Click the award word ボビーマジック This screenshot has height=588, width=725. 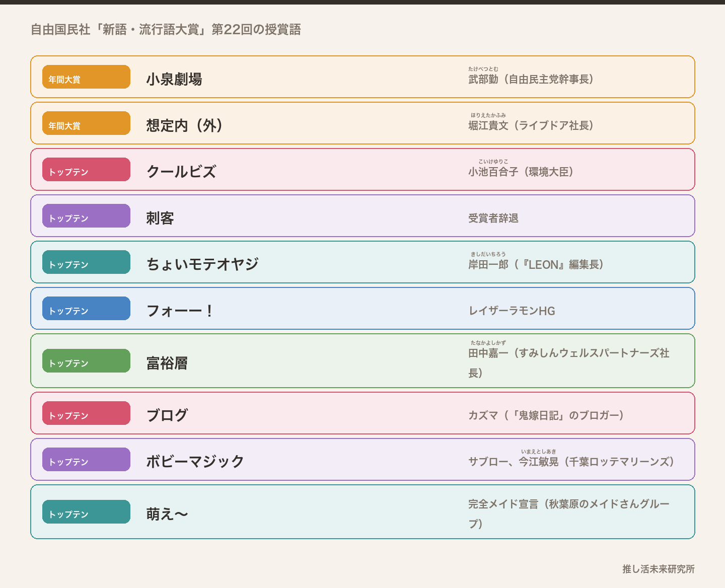click(195, 462)
